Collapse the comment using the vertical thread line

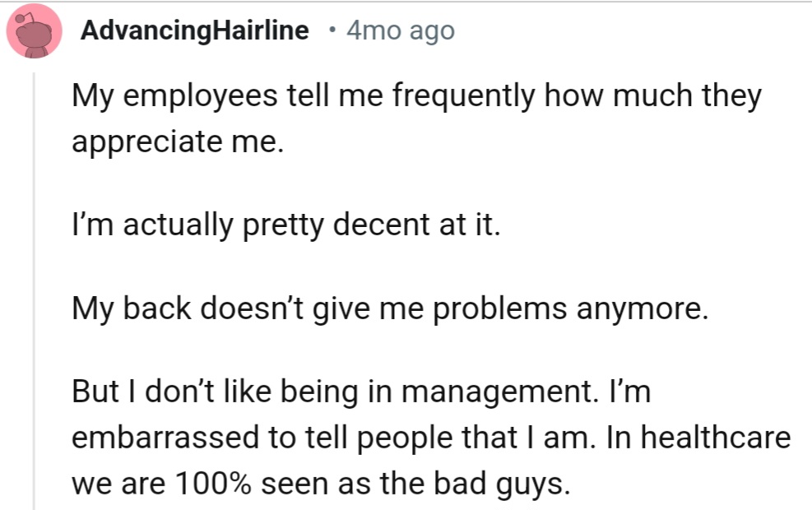35,288
